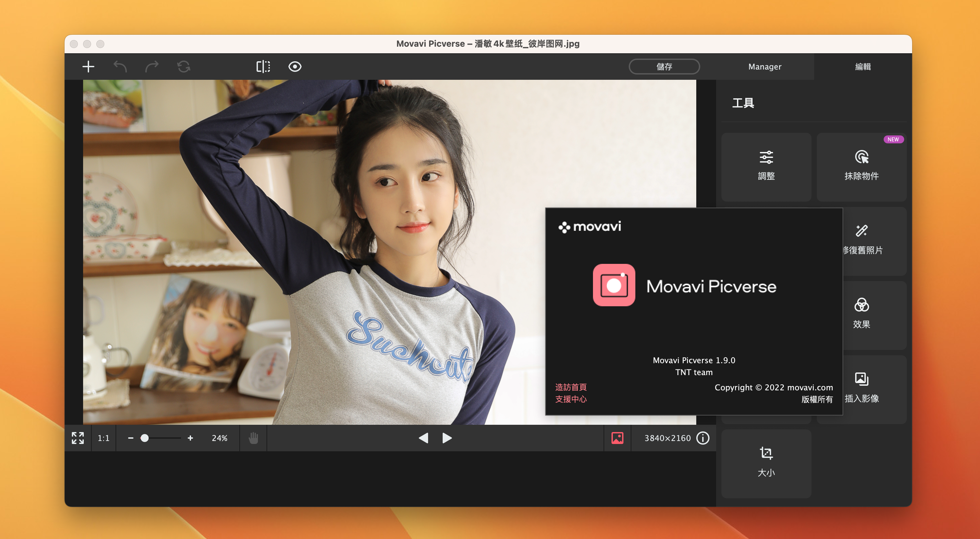
Task: Switch to the 編輯 tab
Action: (862, 67)
